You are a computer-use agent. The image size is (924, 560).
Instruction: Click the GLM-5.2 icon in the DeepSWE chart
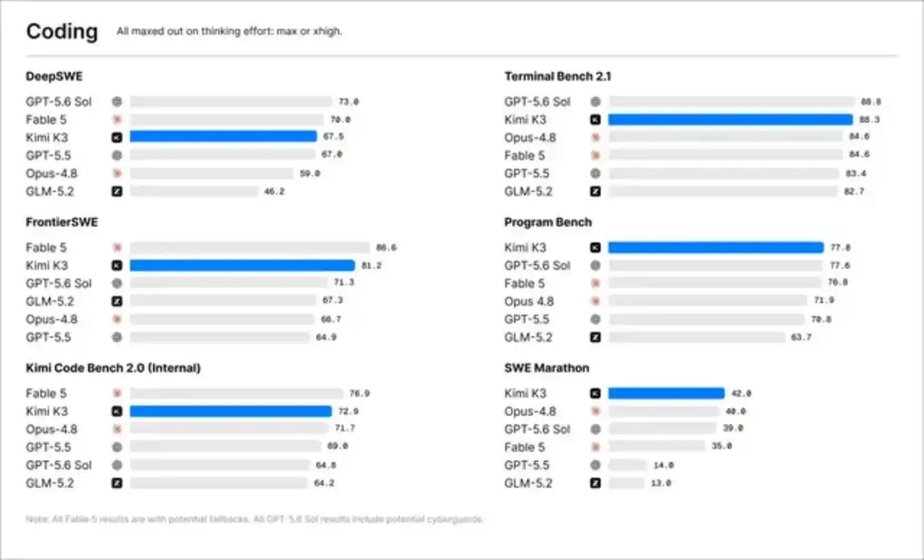pos(117,191)
